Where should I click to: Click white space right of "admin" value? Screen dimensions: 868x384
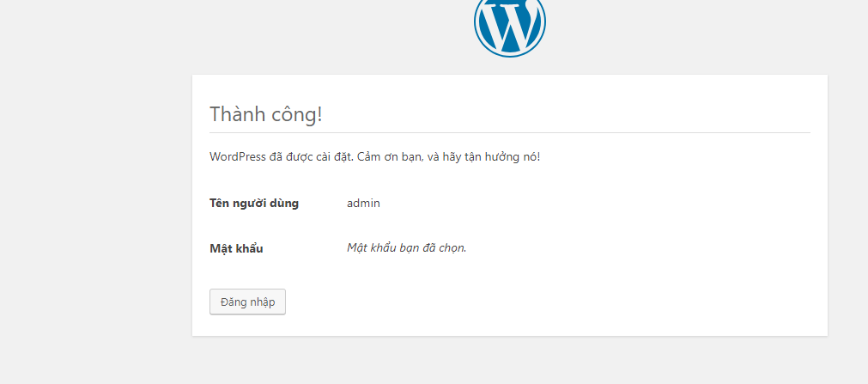click(x=558, y=204)
